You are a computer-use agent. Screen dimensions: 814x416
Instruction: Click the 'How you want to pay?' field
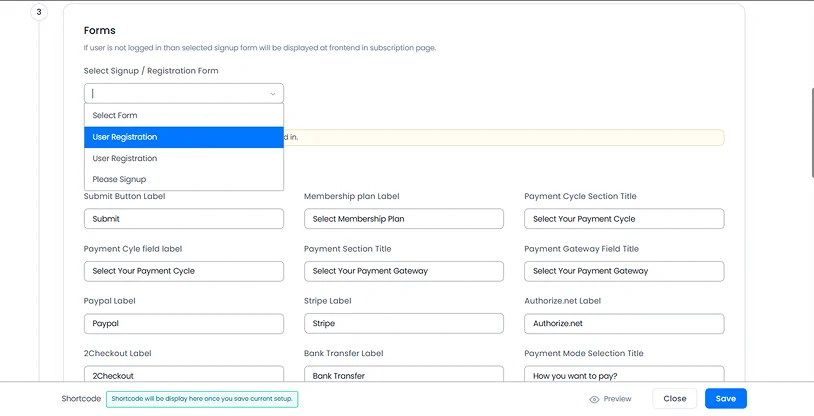[x=624, y=374]
